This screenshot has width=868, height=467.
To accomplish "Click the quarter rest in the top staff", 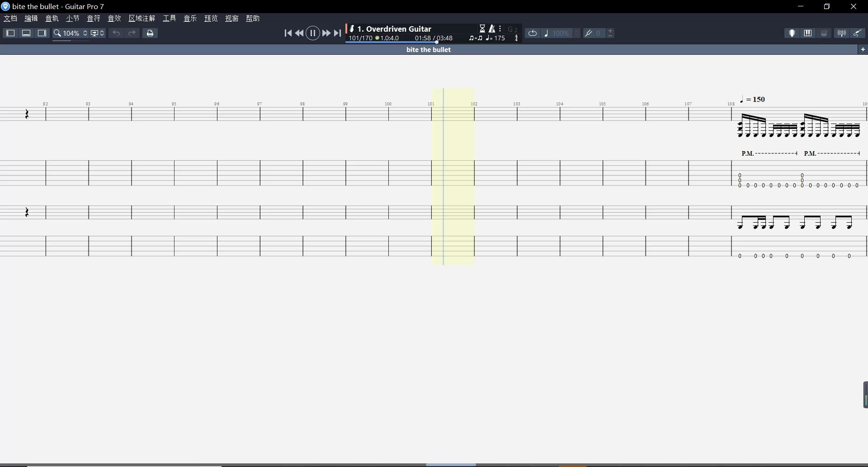I will tap(27, 114).
